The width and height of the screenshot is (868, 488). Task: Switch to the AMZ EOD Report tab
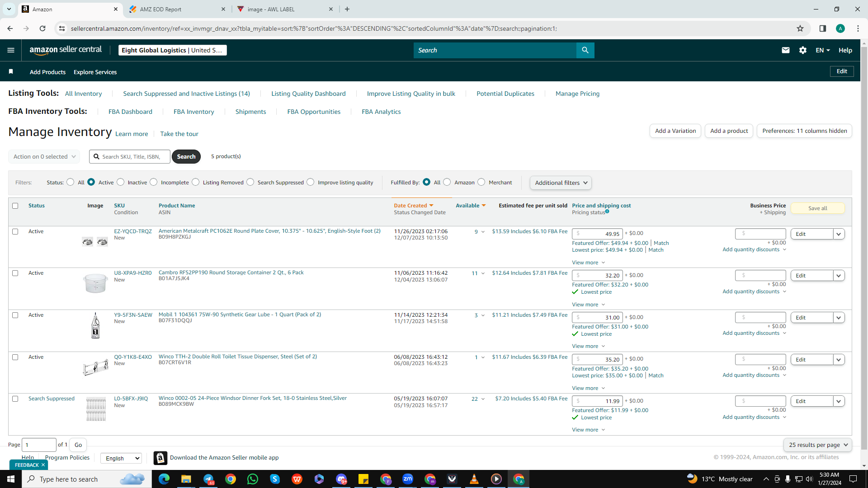point(177,9)
